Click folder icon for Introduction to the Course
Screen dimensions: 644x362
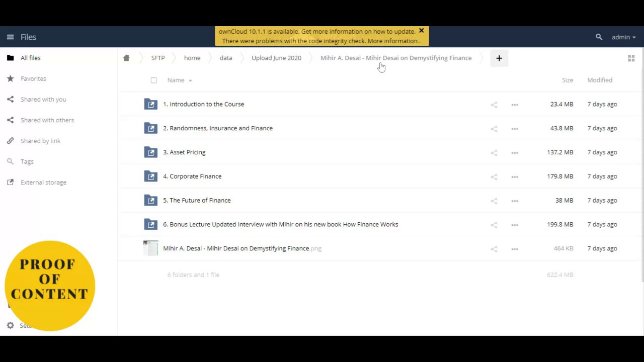(x=150, y=104)
